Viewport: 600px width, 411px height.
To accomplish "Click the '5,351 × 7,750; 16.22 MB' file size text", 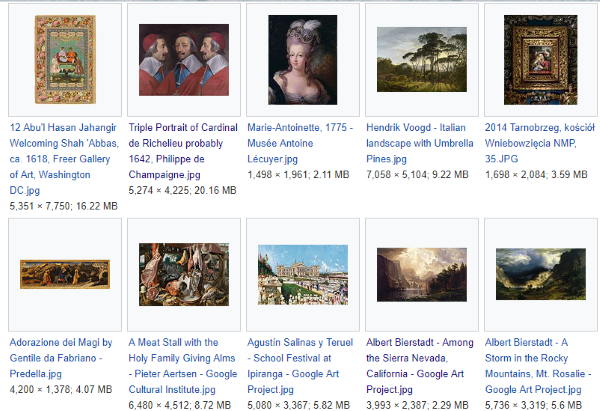I will tap(64, 206).
